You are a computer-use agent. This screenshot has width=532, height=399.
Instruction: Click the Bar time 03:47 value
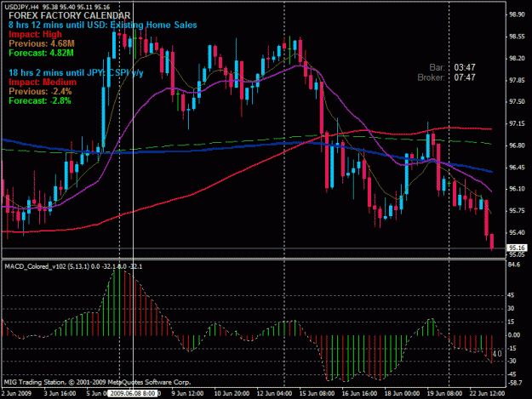click(x=465, y=67)
